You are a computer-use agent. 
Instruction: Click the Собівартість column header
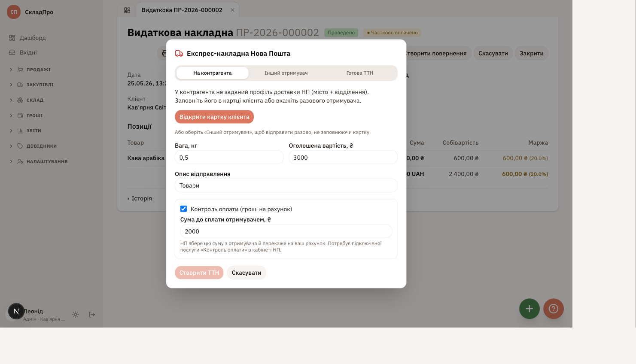(460, 143)
